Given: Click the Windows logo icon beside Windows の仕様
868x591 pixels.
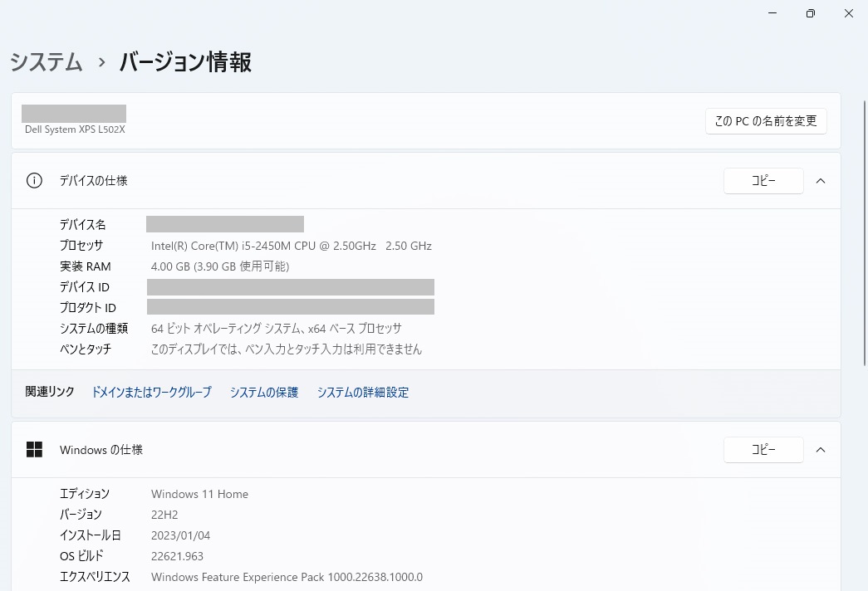Looking at the screenshot, I should coord(34,449).
